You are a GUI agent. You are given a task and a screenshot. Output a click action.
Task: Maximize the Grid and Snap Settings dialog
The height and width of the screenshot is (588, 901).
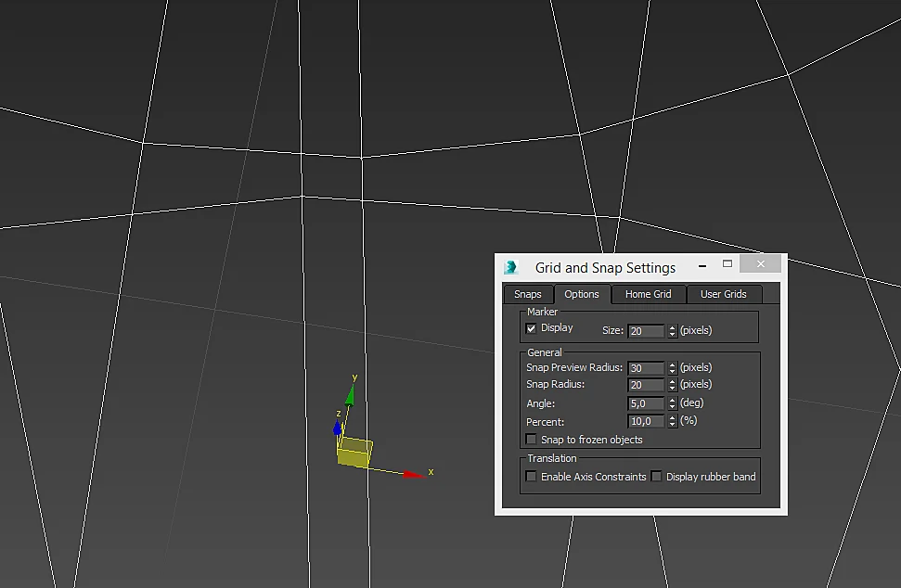coord(727,263)
